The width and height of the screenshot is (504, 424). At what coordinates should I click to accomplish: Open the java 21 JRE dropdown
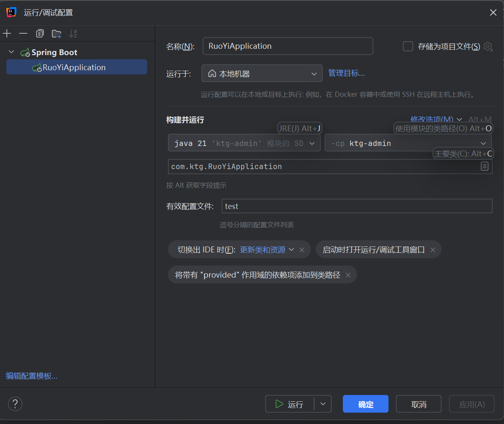244,143
